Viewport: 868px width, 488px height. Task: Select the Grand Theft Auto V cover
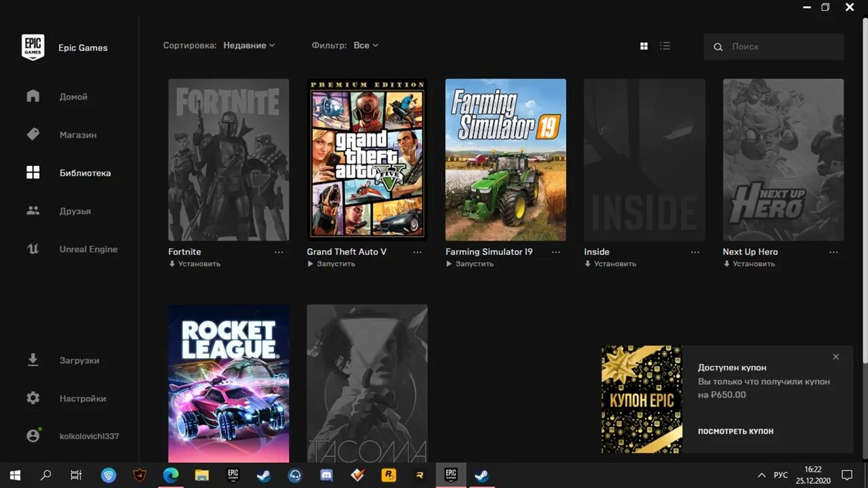point(367,159)
